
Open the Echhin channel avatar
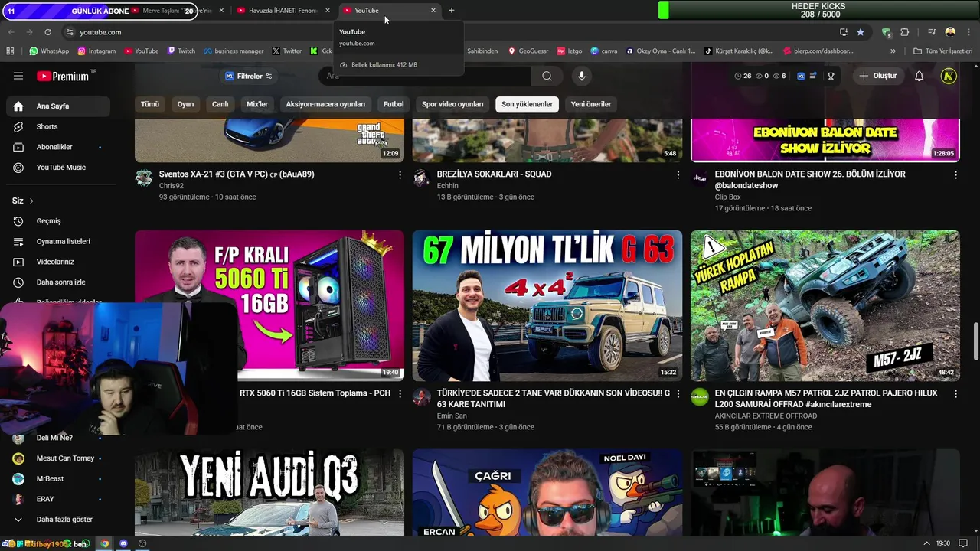click(421, 178)
